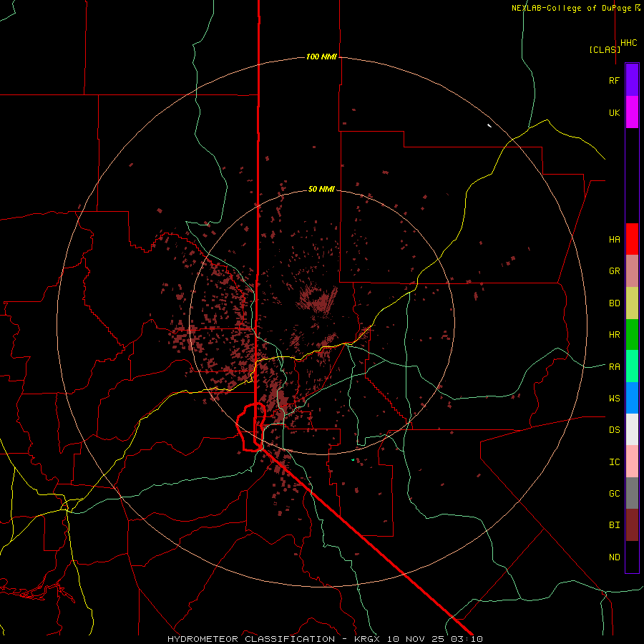Click the BI legend label
The height and width of the screenshot is (644, 644).
click(x=614, y=525)
